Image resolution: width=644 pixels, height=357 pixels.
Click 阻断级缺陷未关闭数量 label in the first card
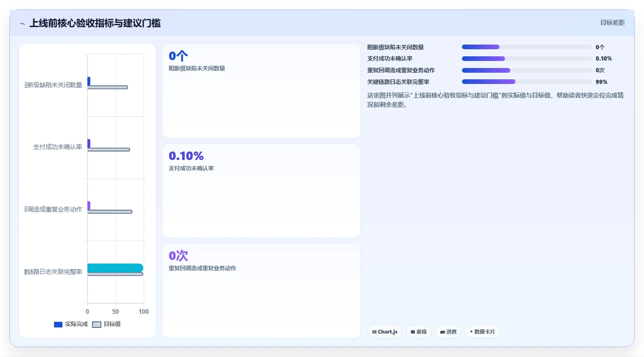(x=197, y=68)
